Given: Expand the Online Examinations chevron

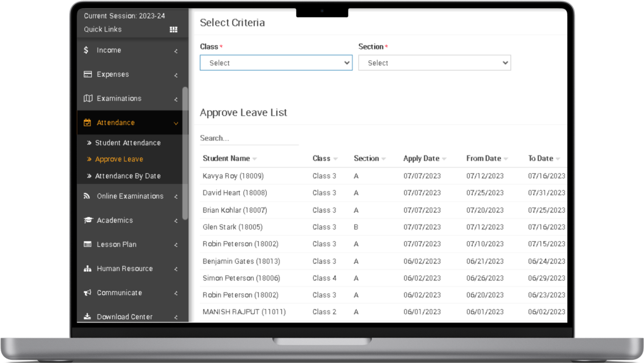Looking at the screenshot, I should pyautogui.click(x=176, y=197).
